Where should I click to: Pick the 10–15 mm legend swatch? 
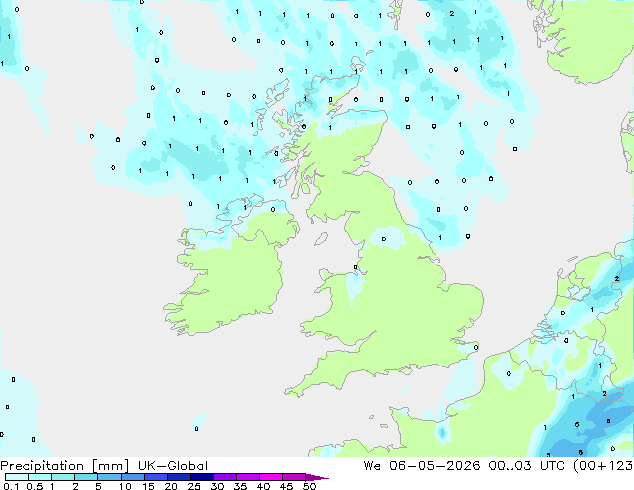click(x=132, y=477)
